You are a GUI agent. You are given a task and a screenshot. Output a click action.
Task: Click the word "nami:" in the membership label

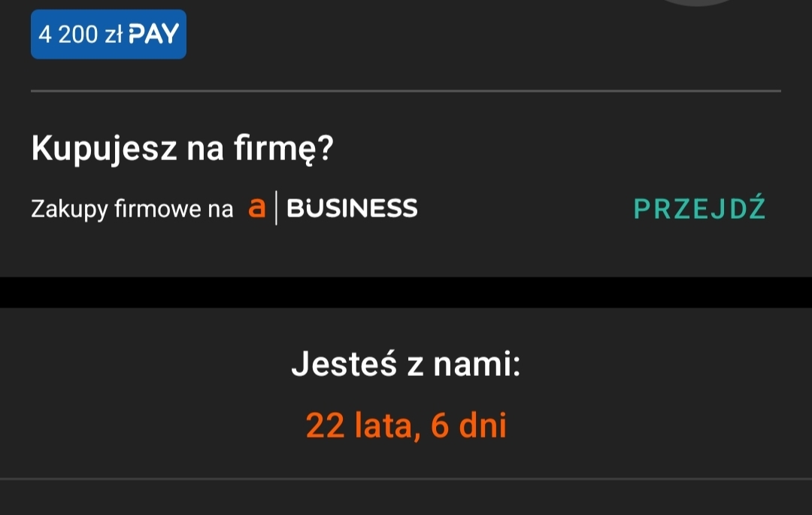click(478, 365)
